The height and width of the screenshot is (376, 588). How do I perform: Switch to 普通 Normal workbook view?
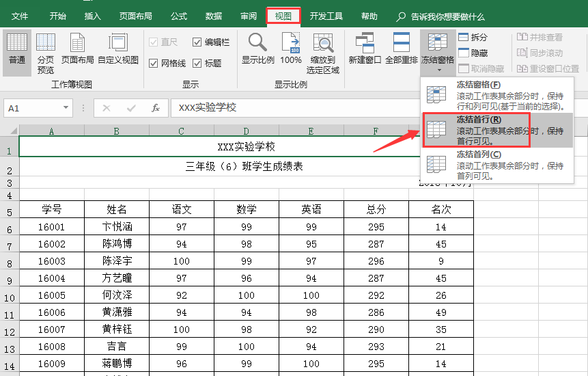(17, 53)
